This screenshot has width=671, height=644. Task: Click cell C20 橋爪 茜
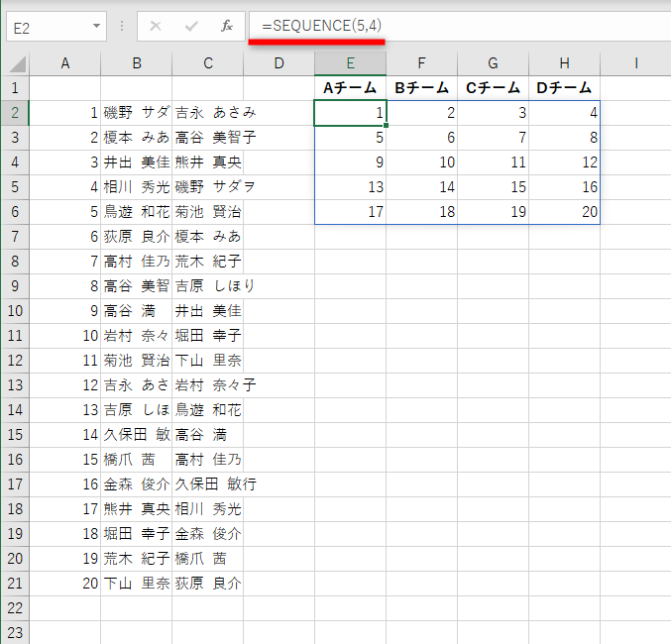(x=208, y=559)
